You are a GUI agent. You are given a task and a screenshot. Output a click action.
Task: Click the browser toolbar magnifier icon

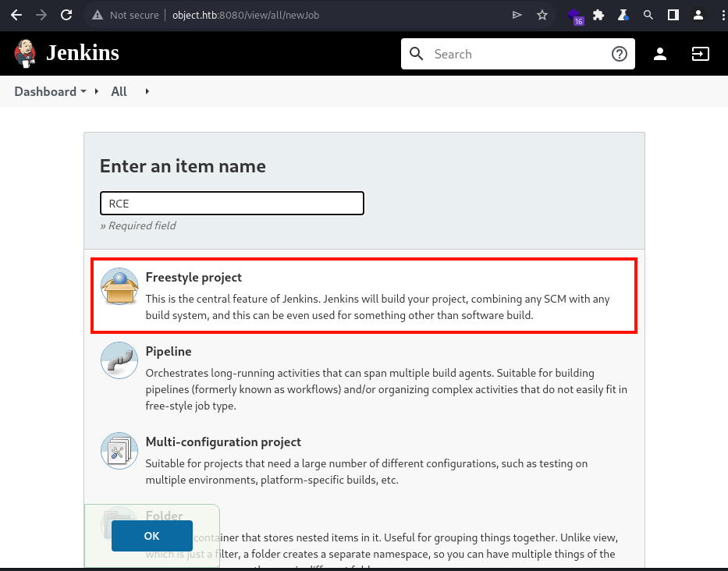point(648,16)
